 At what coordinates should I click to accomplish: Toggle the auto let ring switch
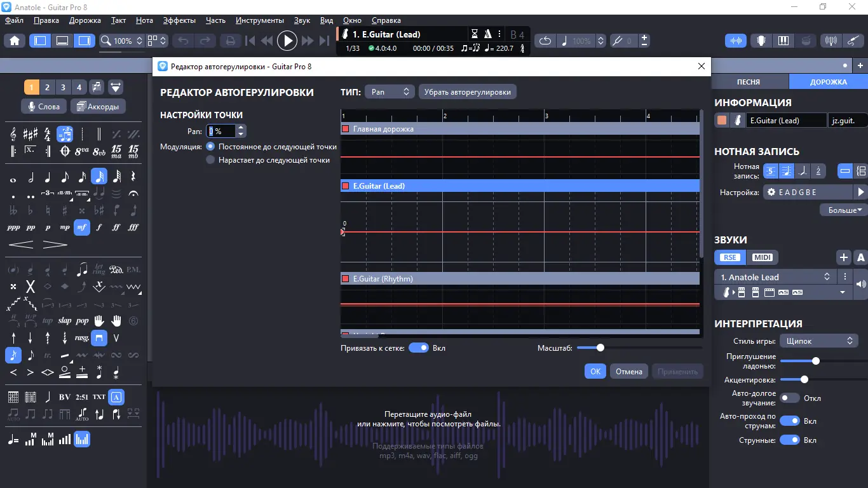pos(790,398)
